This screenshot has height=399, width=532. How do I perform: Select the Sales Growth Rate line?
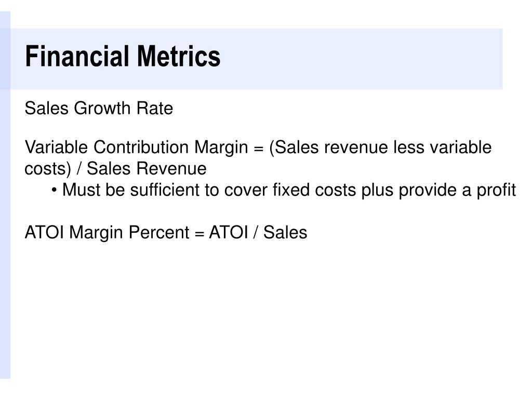99,108
